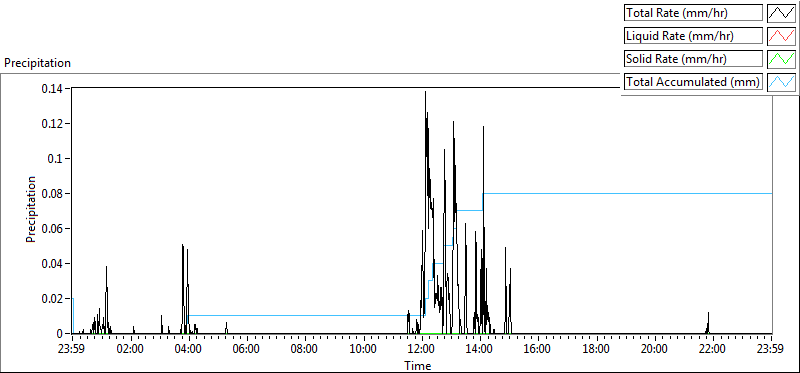The width and height of the screenshot is (800, 373).
Task: Click the 22:00 time axis label
Action: [x=712, y=350]
